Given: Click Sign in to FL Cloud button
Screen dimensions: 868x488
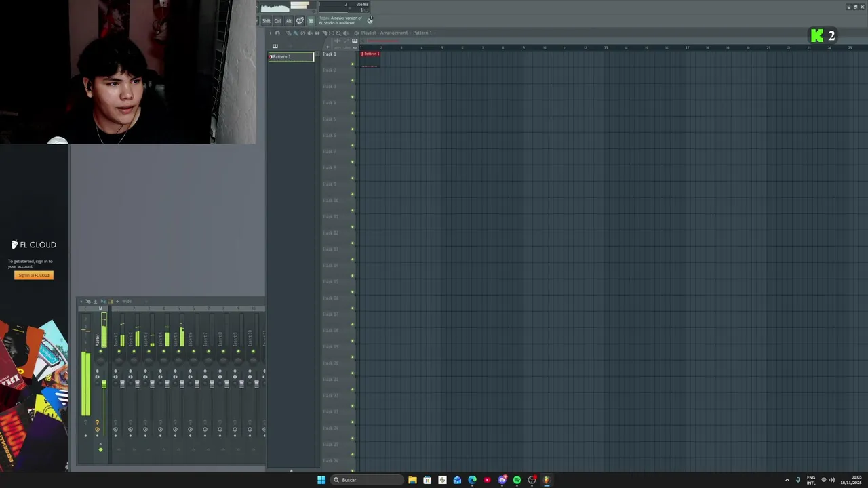Looking at the screenshot, I should [33, 274].
